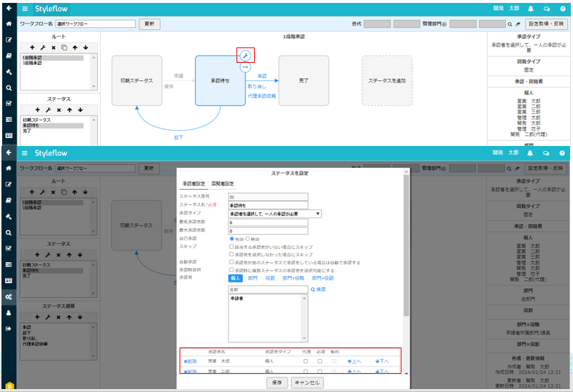This screenshot has height=392, width=573.
Task: Add a route with plus in upper ルート toolbar
Action: pyautogui.click(x=32, y=47)
